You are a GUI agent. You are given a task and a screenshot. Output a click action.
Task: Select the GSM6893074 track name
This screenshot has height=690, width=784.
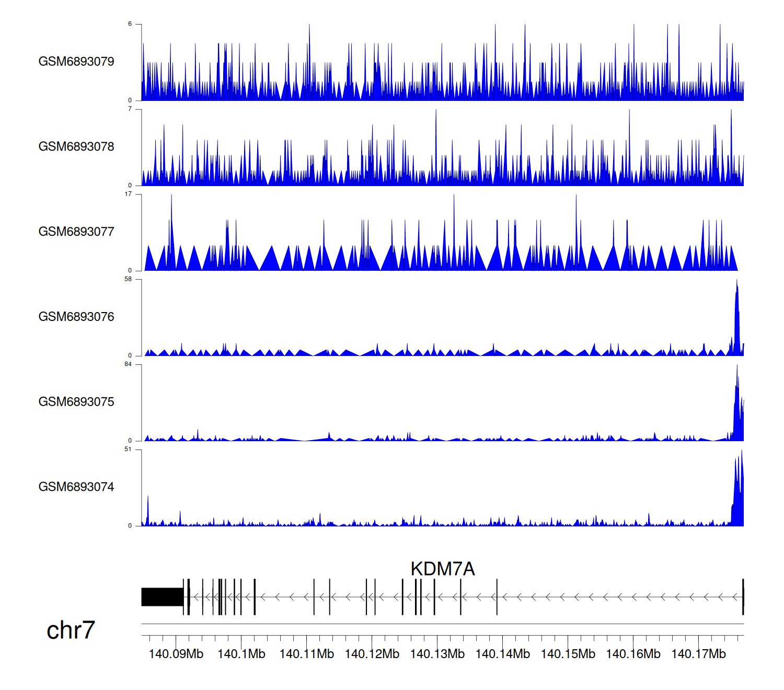76,487
